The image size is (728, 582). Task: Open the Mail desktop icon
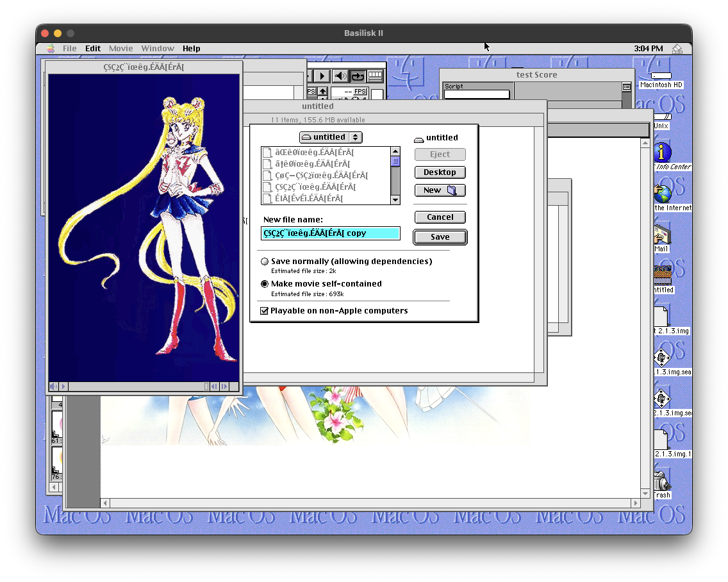(x=661, y=236)
